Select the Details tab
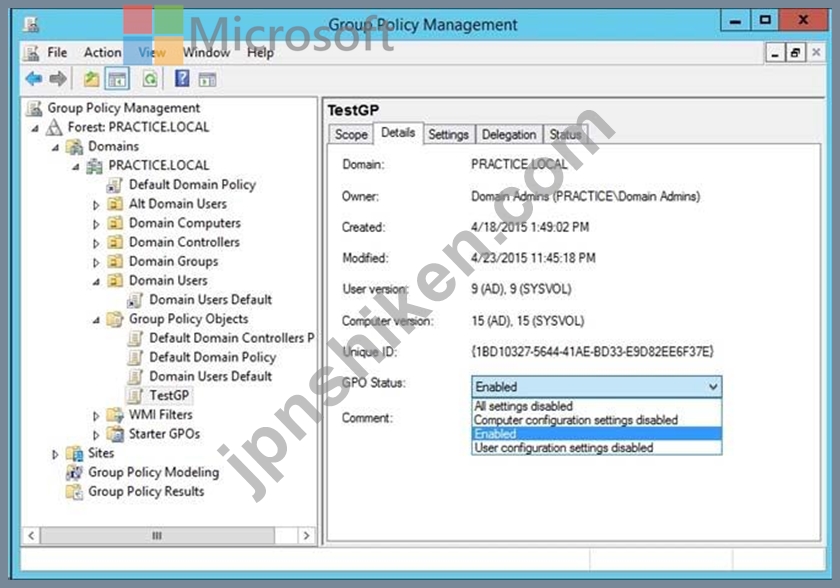The width and height of the screenshot is (840, 588). pyautogui.click(x=398, y=133)
